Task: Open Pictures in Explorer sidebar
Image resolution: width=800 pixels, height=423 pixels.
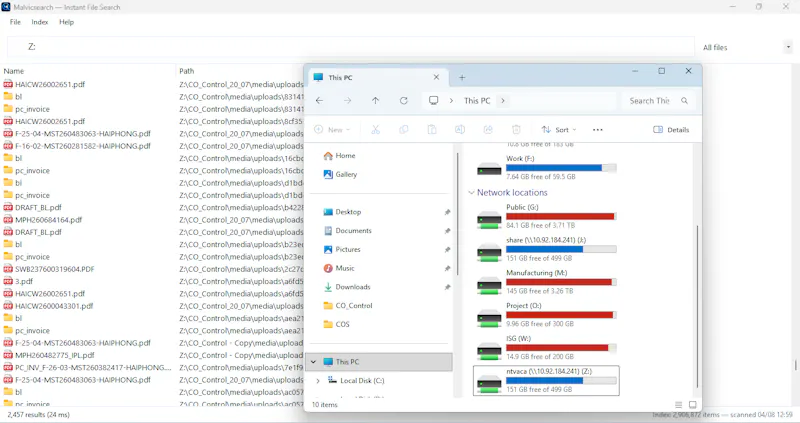Action: pyautogui.click(x=342, y=250)
